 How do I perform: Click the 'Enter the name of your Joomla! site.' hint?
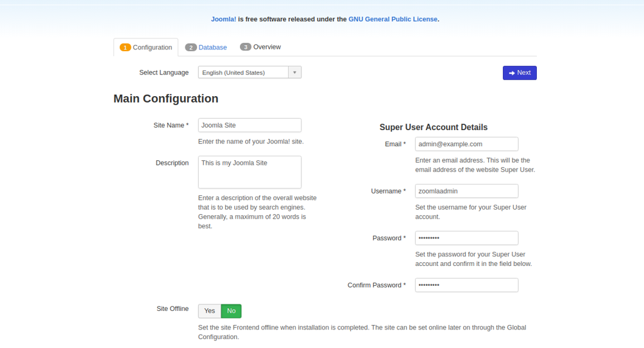pyautogui.click(x=251, y=142)
